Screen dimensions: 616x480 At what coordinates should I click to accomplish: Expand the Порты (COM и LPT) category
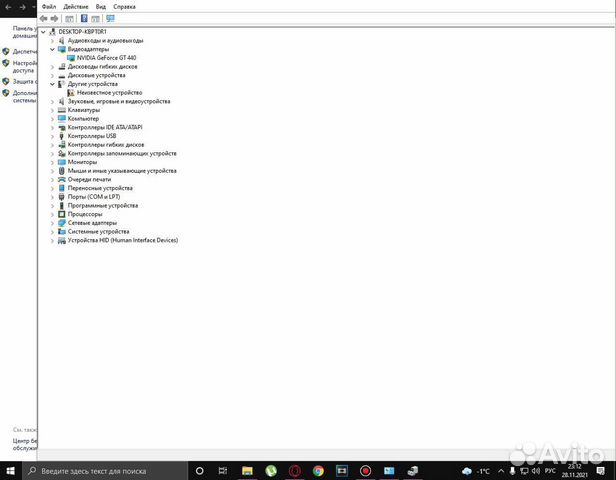coord(52,197)
